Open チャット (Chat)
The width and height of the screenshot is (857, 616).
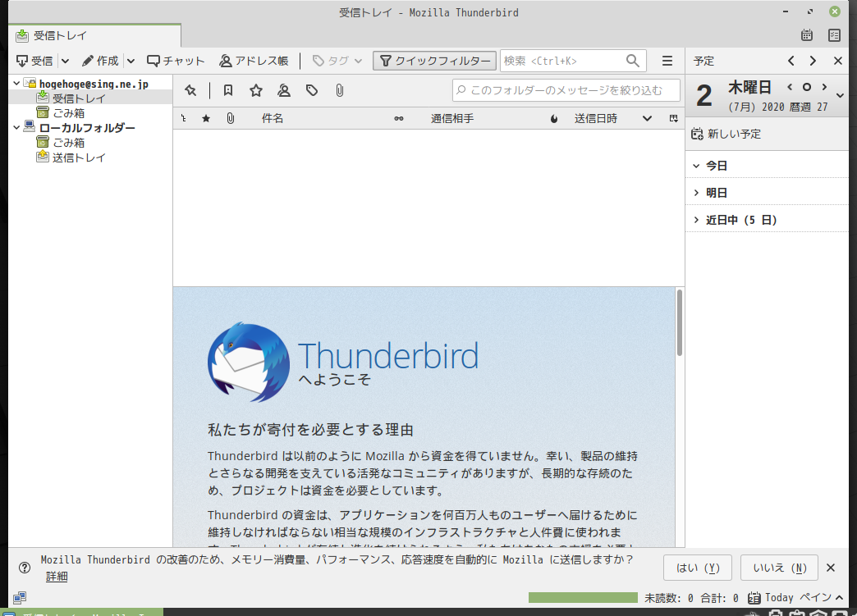click(x=176, y=61)
